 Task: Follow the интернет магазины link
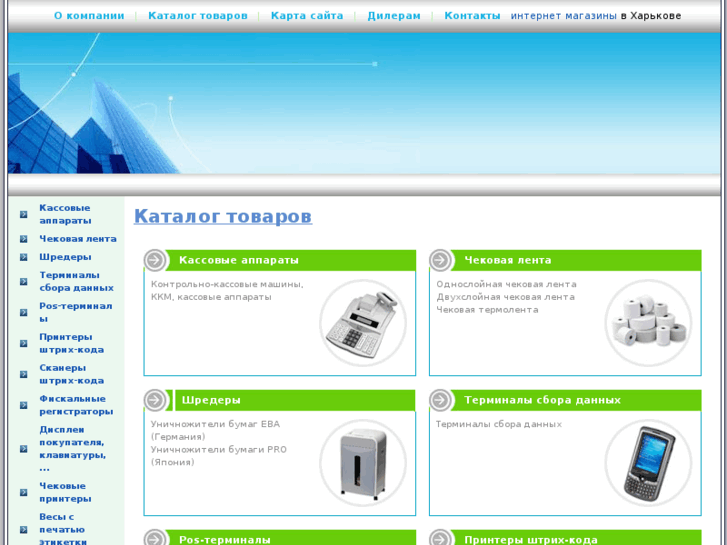click(x=564, y=16)
